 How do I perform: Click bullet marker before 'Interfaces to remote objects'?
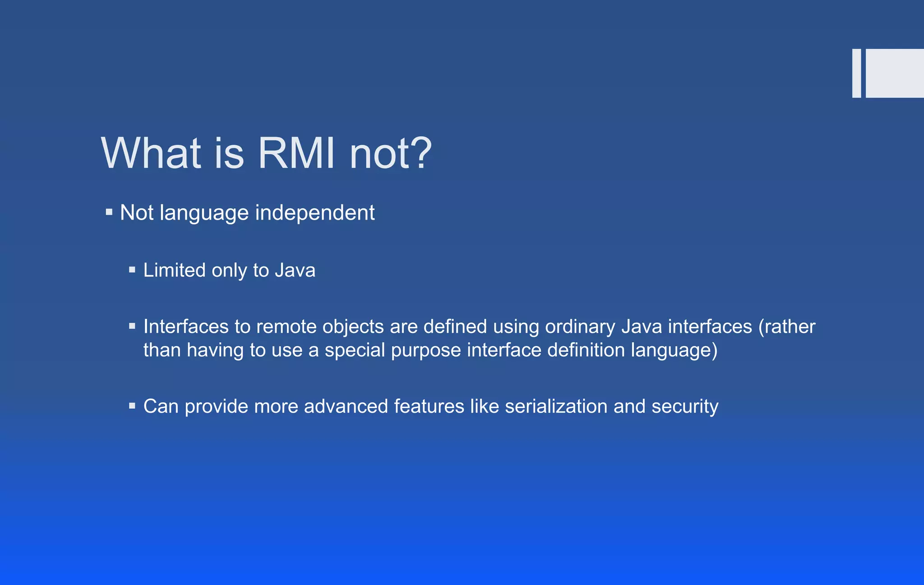click(x=132, y=326)
